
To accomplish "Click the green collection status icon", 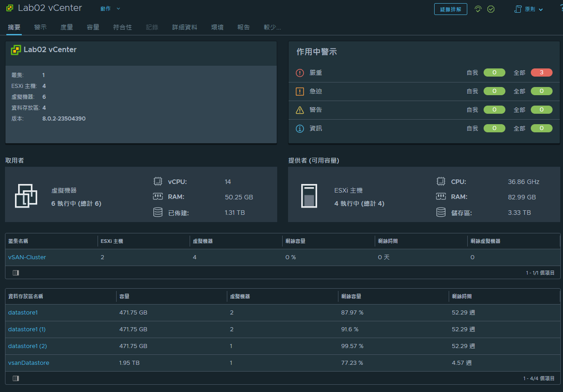I will coord(478,9).
